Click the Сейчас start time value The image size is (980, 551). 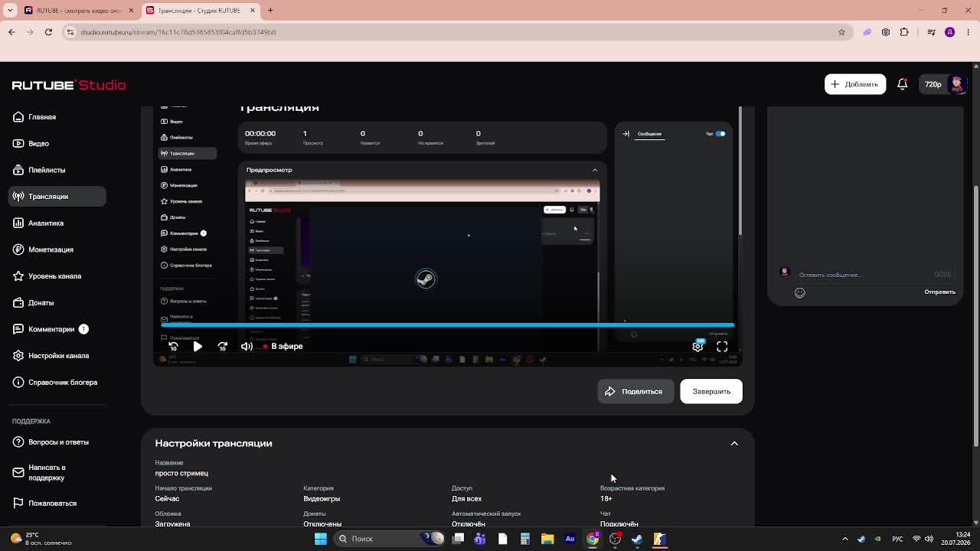(x=167, y=499)
